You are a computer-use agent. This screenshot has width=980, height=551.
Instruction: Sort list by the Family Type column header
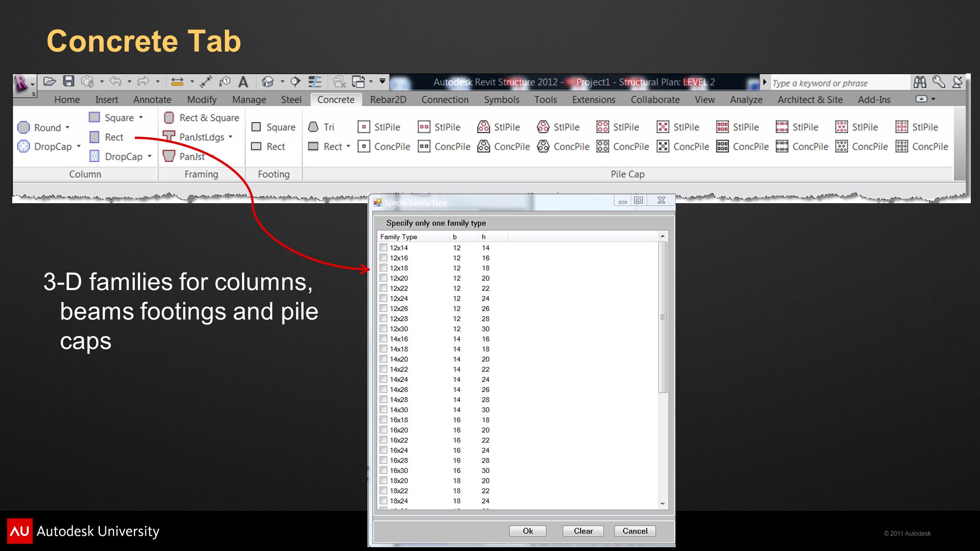click(x=413, y=237)
